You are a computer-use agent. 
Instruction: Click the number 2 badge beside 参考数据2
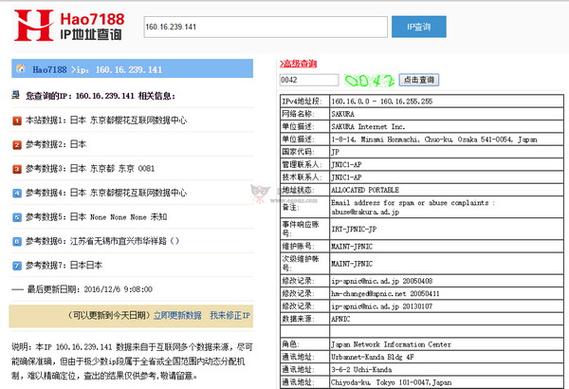click(x=17, y=145)
